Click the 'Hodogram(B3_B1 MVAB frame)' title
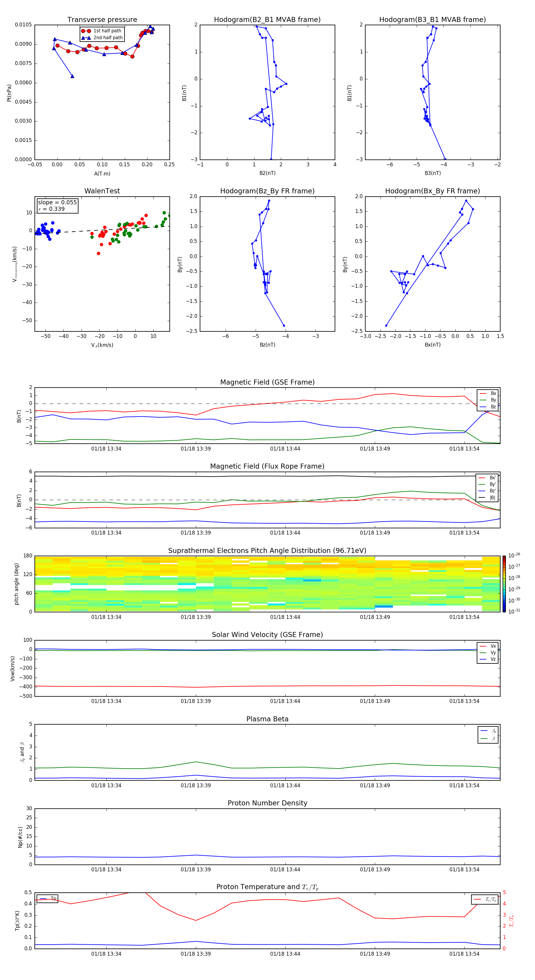The height and width of the screenshot is (980, 535). click(432, 20)
